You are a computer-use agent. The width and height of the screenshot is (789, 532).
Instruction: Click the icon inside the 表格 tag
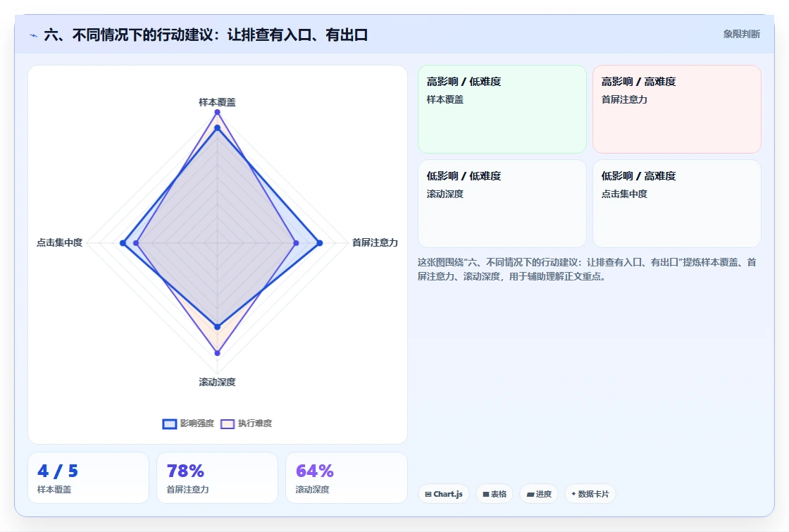pos(486,494)
